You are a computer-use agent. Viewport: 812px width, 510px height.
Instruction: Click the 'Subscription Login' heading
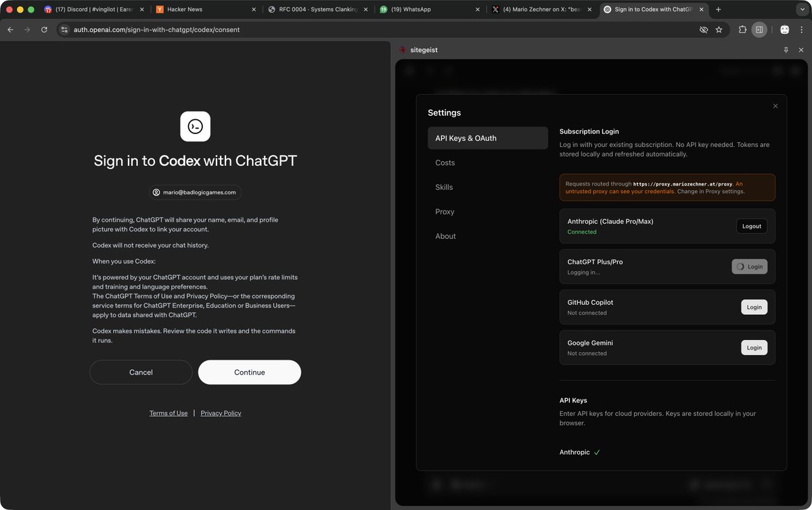589,131
